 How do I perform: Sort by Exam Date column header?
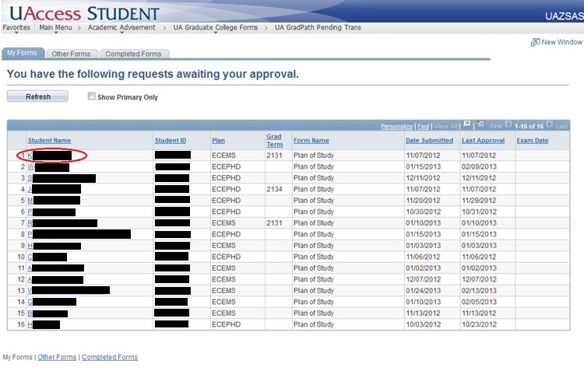(533, 141)
